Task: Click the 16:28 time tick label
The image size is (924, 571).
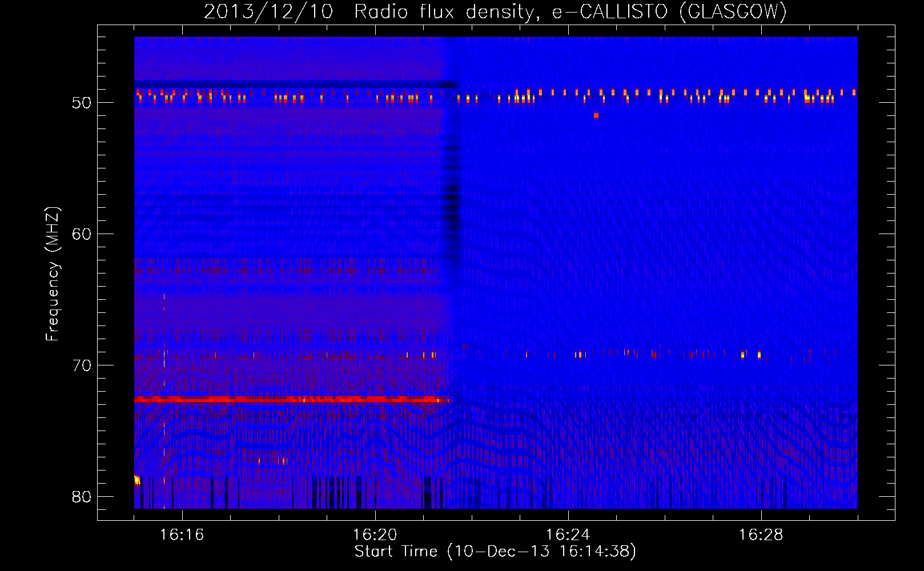Action: tap(761, 535)
